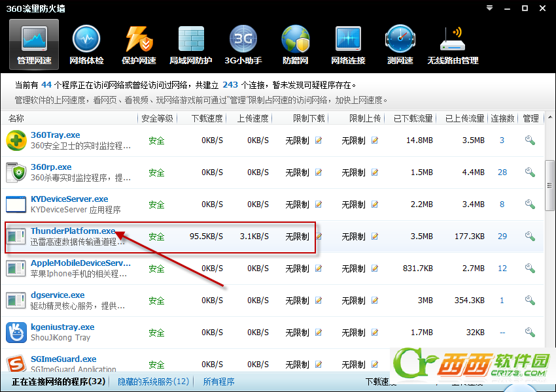Click manage wrench for dgservice.exe

point(530,301)
